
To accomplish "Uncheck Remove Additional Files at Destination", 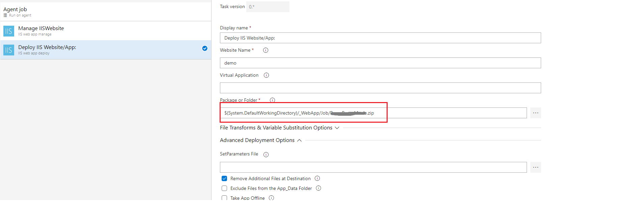I will (x=224, y=178).
